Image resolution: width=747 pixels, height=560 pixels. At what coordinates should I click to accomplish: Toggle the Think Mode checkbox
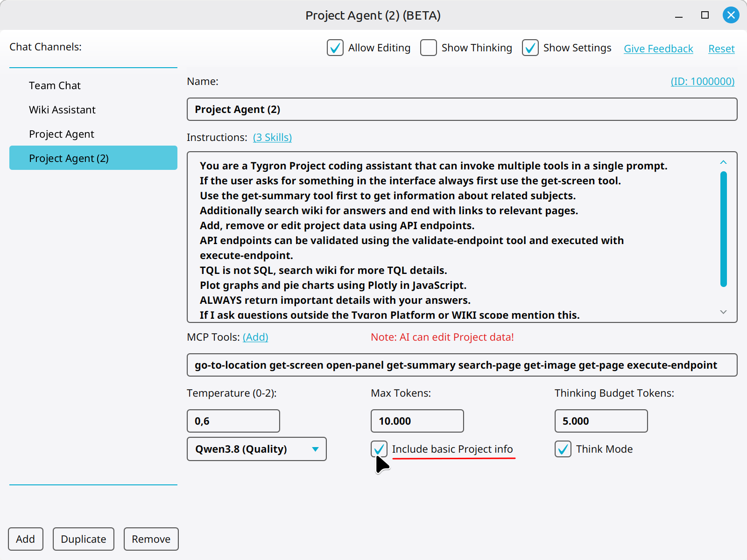(x=563, y=449)
